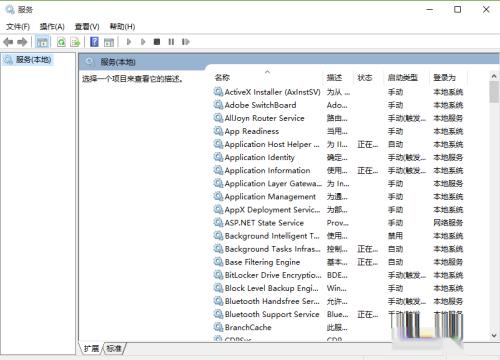Select Block Level Backup Engine service
This screenshot has height=360, width=500.
click(x=338, y=288)
